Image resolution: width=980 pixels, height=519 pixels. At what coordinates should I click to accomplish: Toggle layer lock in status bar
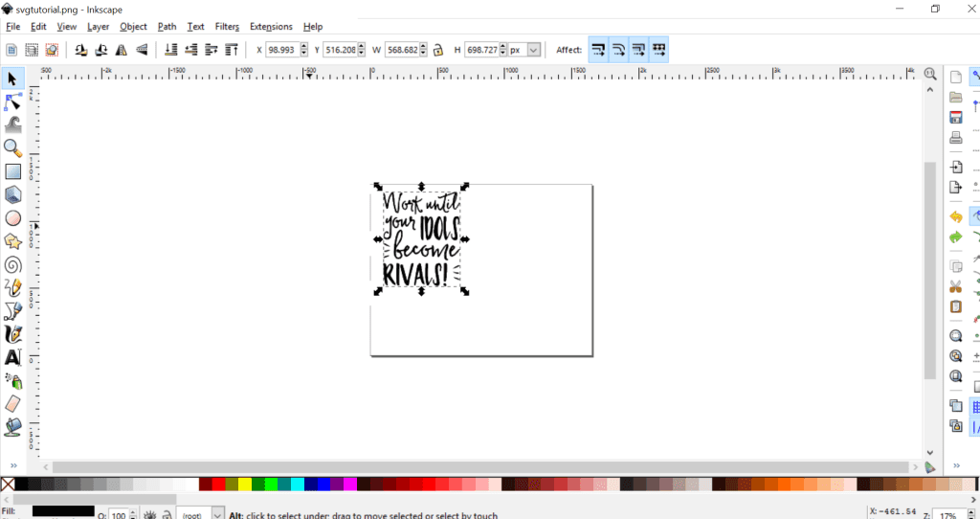167,515
